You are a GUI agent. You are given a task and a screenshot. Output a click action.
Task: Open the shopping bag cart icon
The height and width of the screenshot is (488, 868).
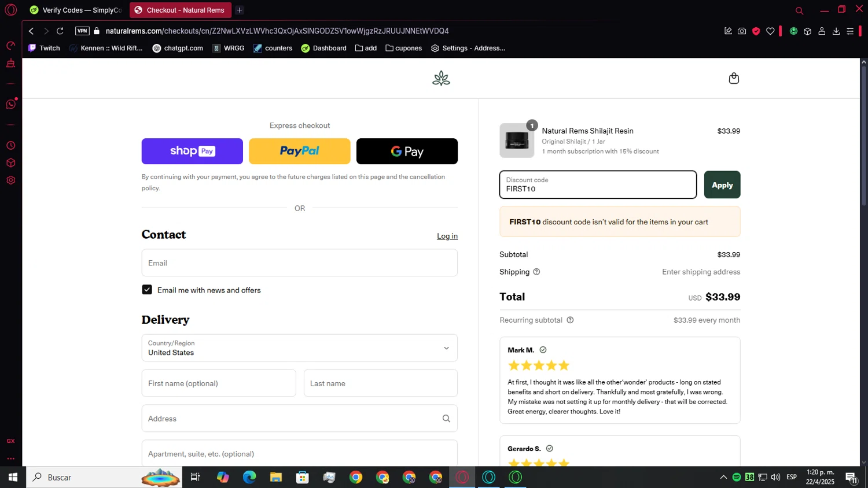pyautogui.click(x=734, y=78)
